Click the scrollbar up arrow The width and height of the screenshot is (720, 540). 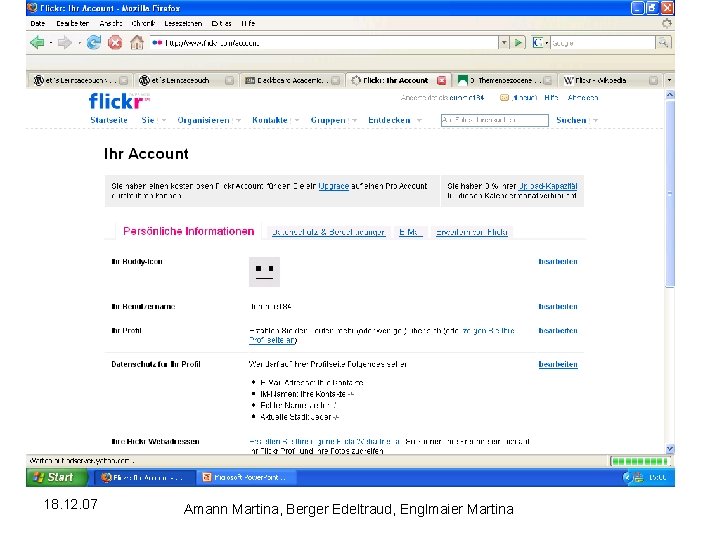click(670, 95)
